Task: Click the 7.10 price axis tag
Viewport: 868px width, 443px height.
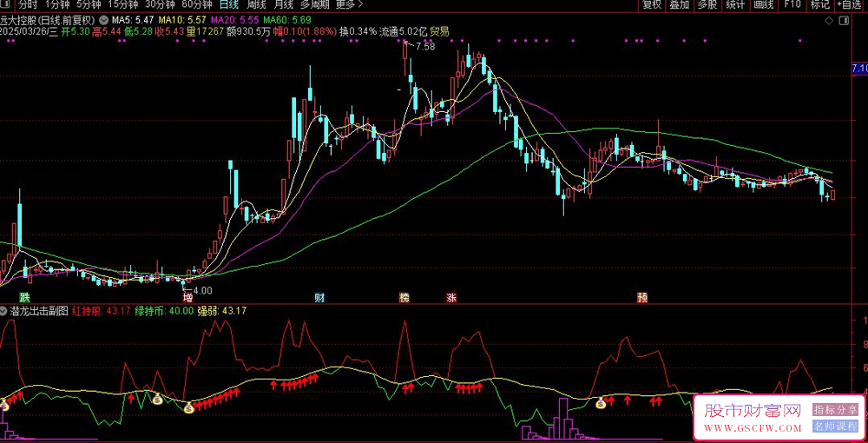Action: click(x=859, y=69)
